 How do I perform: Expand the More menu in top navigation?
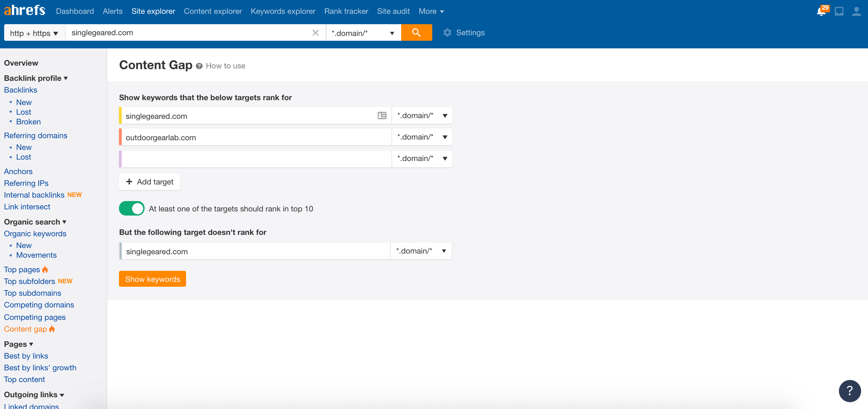pyautogui.click(x=431, y=11)
